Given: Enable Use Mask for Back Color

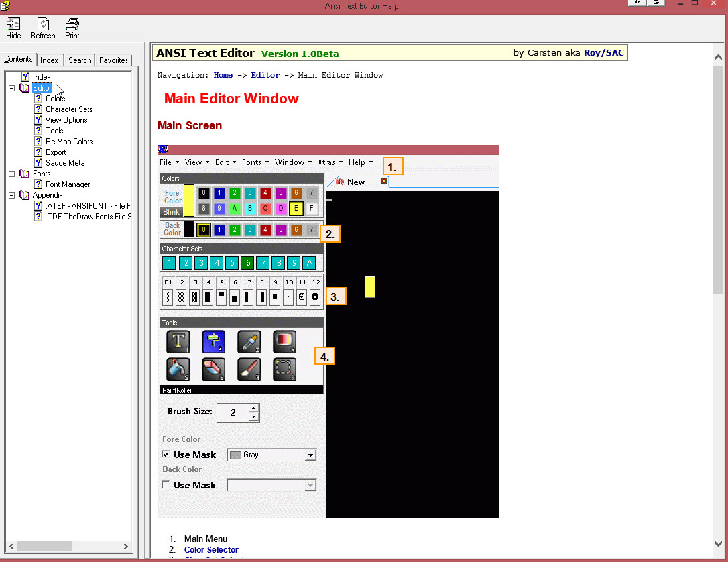Looking at the screenshot, I should point(166,484).
